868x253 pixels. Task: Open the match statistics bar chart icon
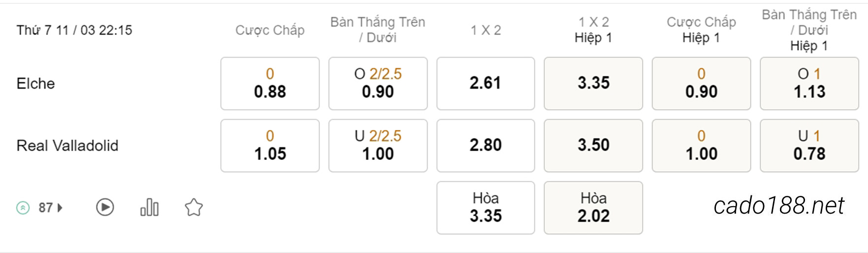(149, 207)
